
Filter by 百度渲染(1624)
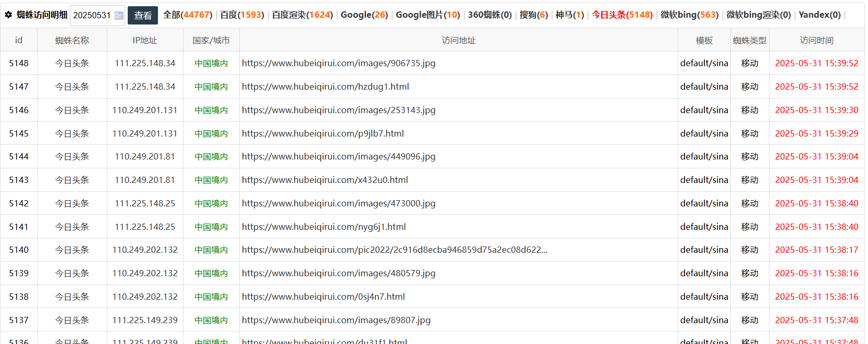[302, 15]
